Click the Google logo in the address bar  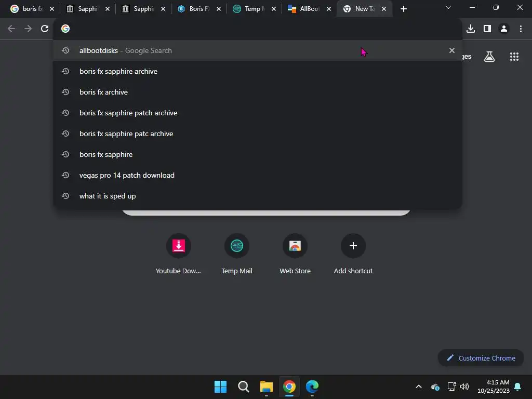tap(65, 29)
